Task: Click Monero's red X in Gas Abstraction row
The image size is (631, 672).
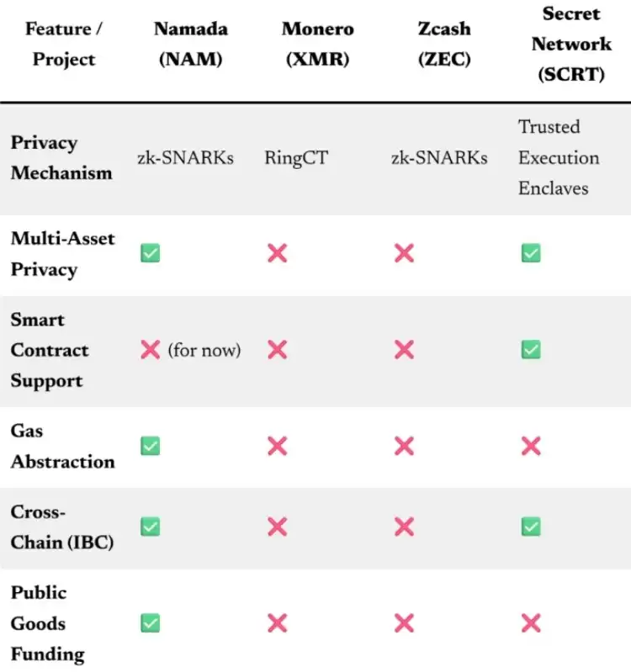Action: click(x=277, y=446)
